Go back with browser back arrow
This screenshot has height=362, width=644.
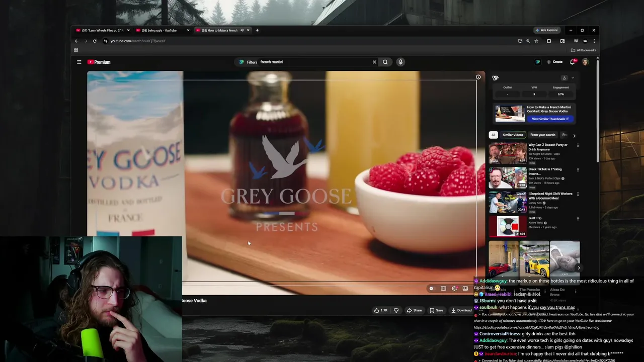click(76, 41)
